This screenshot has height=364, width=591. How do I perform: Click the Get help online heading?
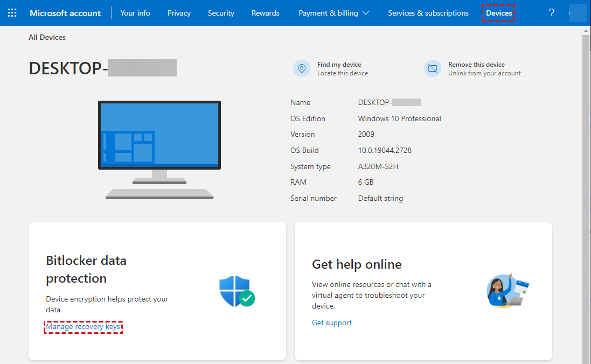point(357,264)
